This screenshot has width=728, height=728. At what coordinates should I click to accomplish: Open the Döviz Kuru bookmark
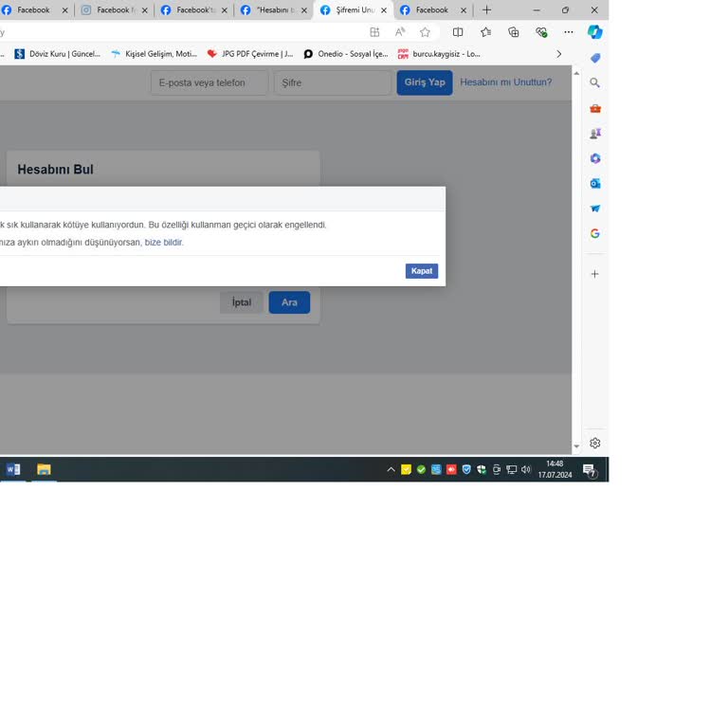pos(57,54)
